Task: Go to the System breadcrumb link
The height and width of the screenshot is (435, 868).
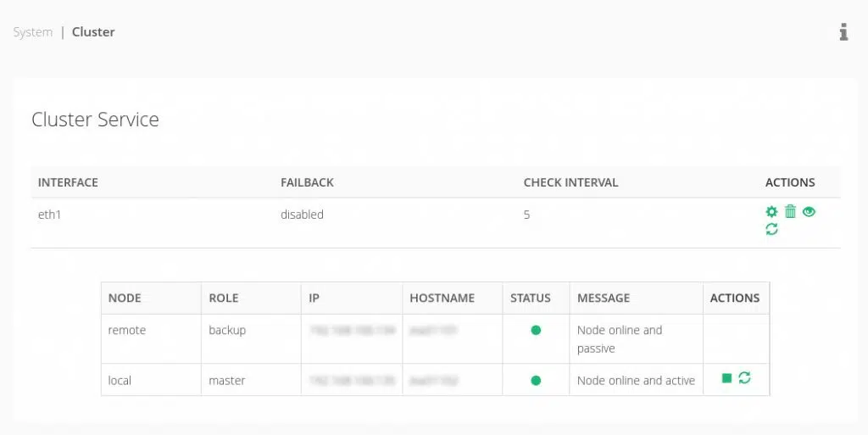Action: [x=32, y=32]
